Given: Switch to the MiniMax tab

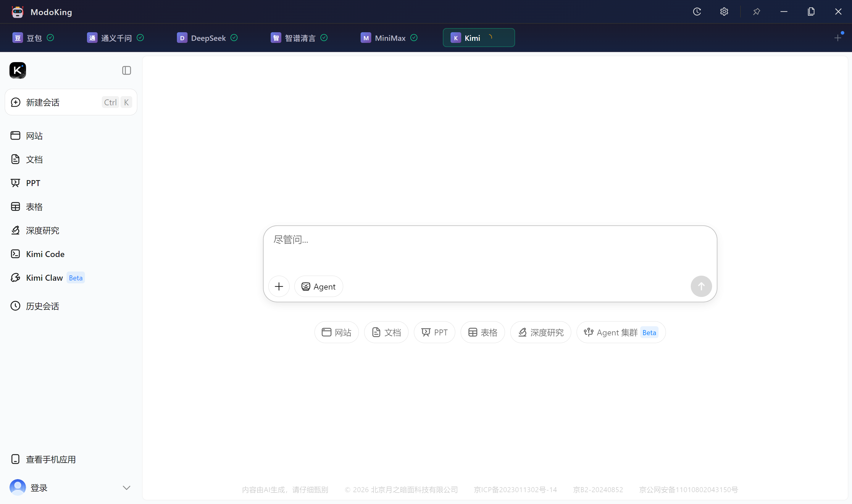Looking at the screenshot, I should point(389,38).
